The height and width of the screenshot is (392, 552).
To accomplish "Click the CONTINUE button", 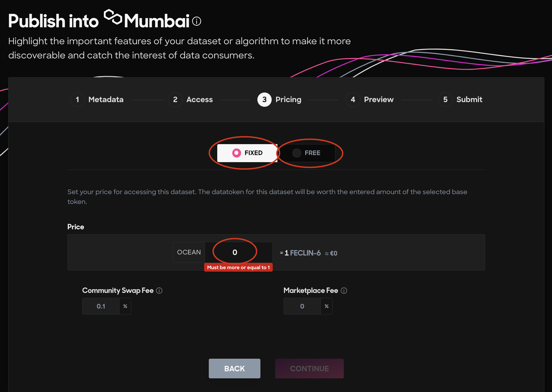I will (x=309, y=369).
